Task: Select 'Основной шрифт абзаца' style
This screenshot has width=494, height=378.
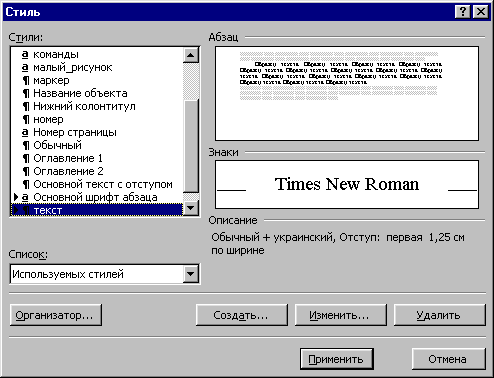Action: (97, 197)
